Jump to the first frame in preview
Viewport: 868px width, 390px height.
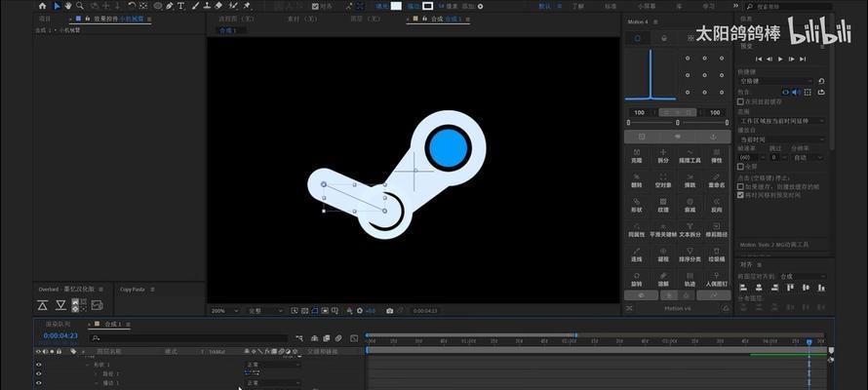(x=759, y=58)
